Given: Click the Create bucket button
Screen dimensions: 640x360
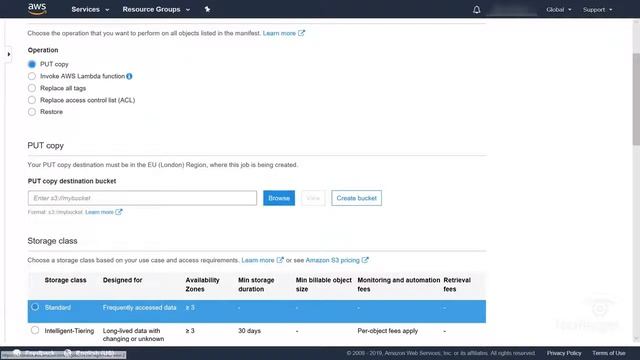Looking at the screenshot, I should [x=356, y=198].
